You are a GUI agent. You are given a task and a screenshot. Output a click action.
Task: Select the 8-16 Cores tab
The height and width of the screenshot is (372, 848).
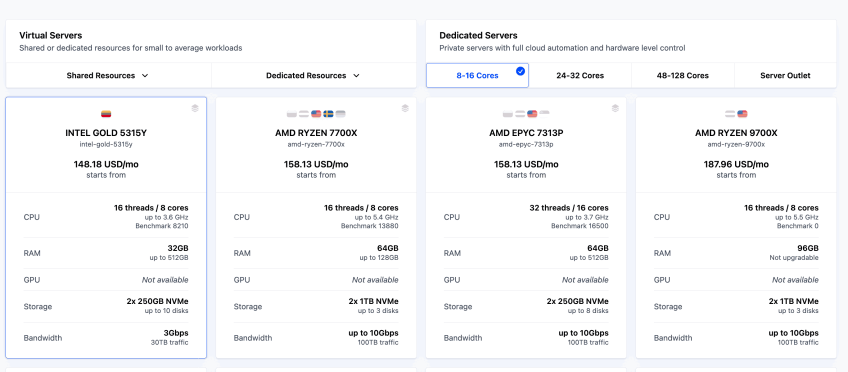pos(477,76)
